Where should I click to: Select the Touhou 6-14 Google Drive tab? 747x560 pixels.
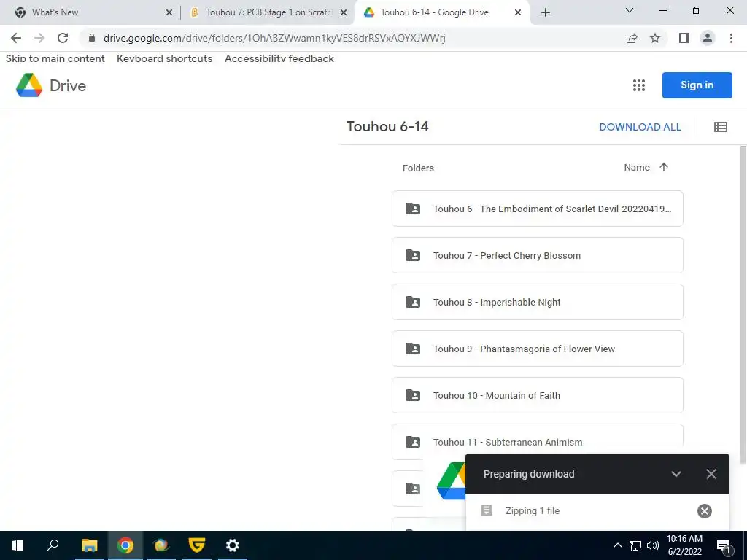pos(443,12)
